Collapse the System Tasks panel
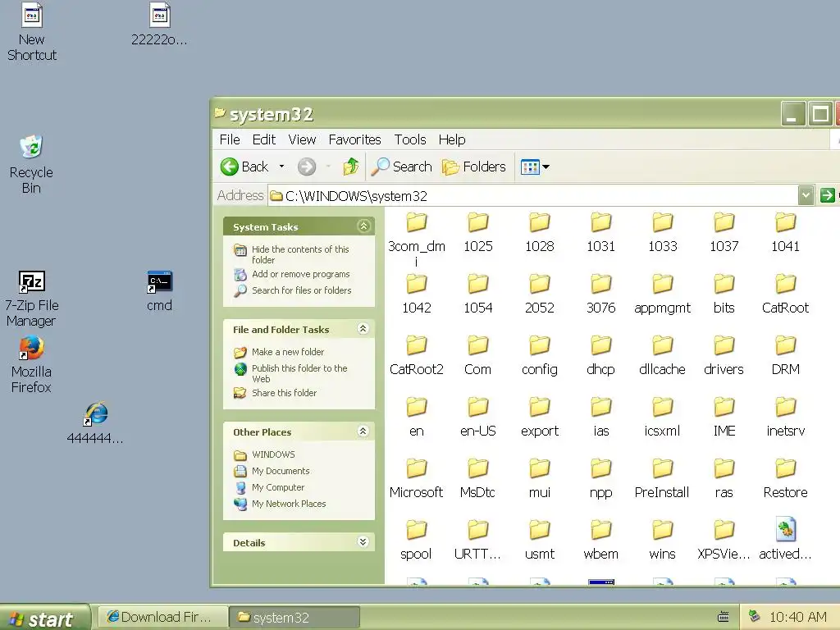 pyautogui.click(x=363, y=226)
